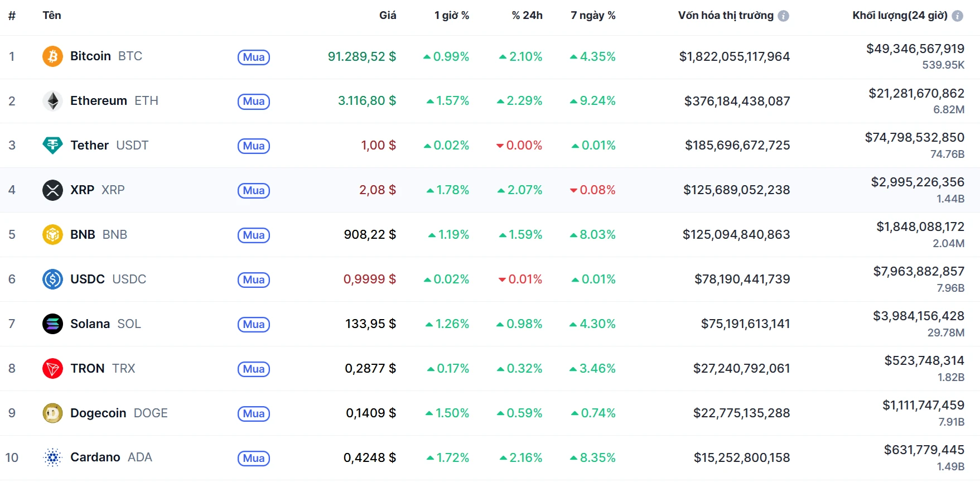Click the Solana logo icon

coord(52,324)
